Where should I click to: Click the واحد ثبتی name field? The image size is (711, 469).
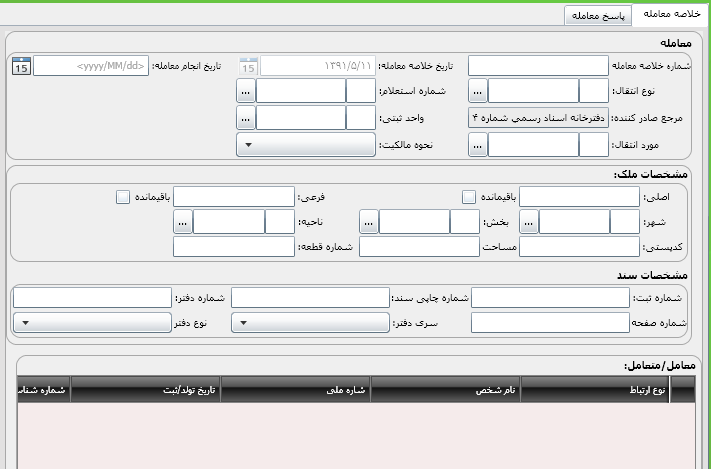tap(301, 118)
